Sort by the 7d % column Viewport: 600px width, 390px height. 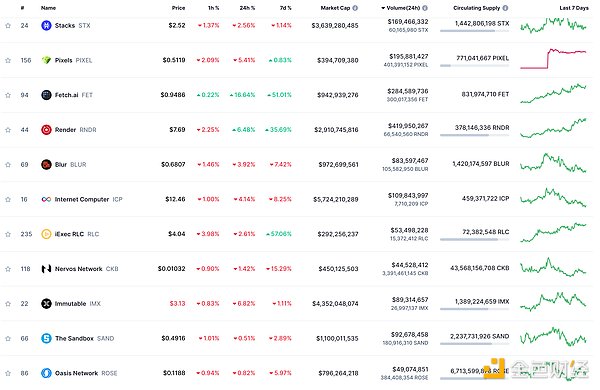tap(285, 8)
